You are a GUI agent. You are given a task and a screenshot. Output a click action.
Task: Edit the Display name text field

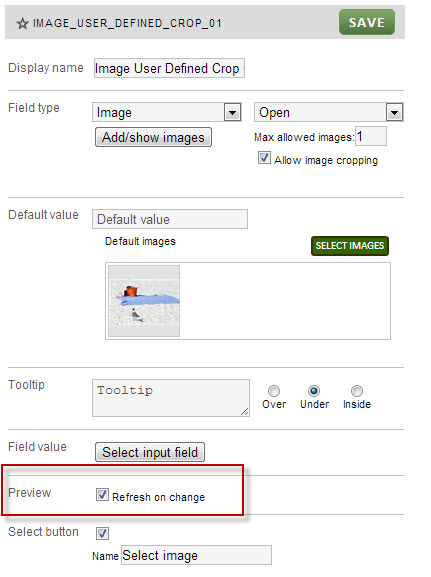tap(169, 68)
